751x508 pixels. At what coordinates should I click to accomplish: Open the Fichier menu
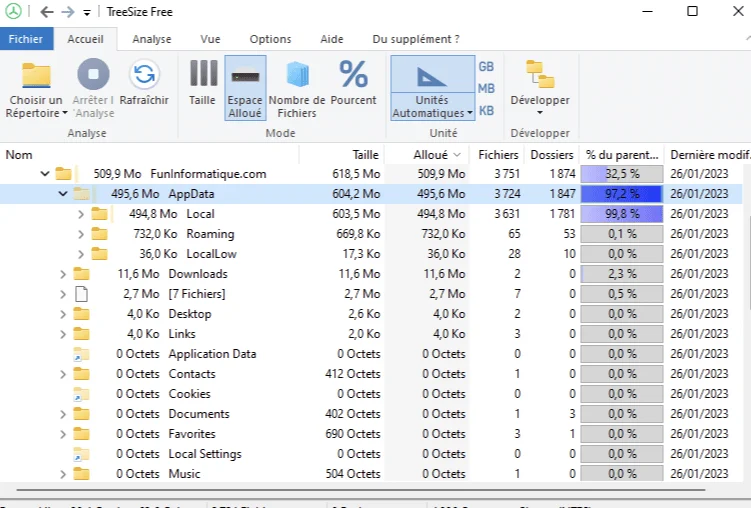click(x=26, y=39)
